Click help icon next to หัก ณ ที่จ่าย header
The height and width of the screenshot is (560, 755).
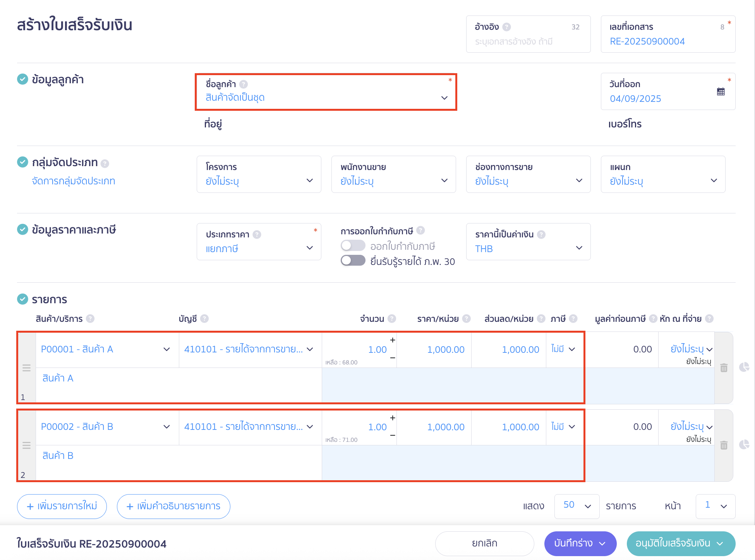click(x=709, y=318)
